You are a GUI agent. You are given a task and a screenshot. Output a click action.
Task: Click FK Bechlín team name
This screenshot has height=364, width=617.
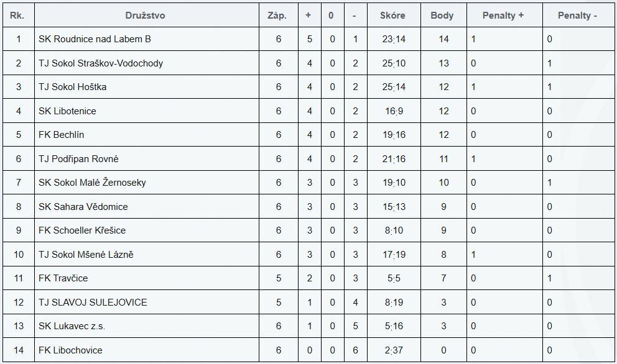click(61, 135)
